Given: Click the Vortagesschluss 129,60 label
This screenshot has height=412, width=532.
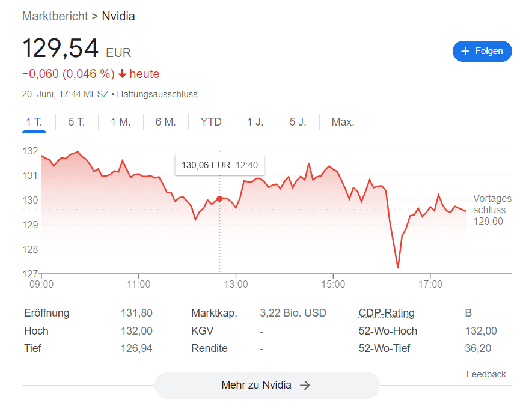Looking at the screenshot, I should click(492, 210).
